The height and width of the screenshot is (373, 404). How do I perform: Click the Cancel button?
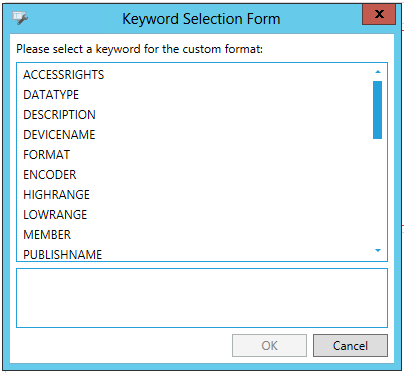click(350, 346)
